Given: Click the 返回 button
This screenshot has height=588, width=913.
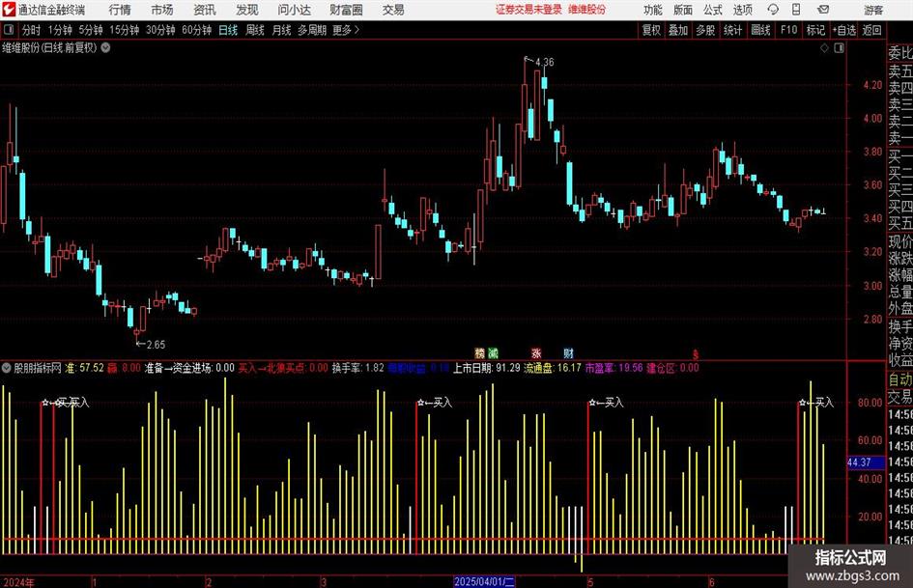Looking at the screenshot, I should coord(871,30).
